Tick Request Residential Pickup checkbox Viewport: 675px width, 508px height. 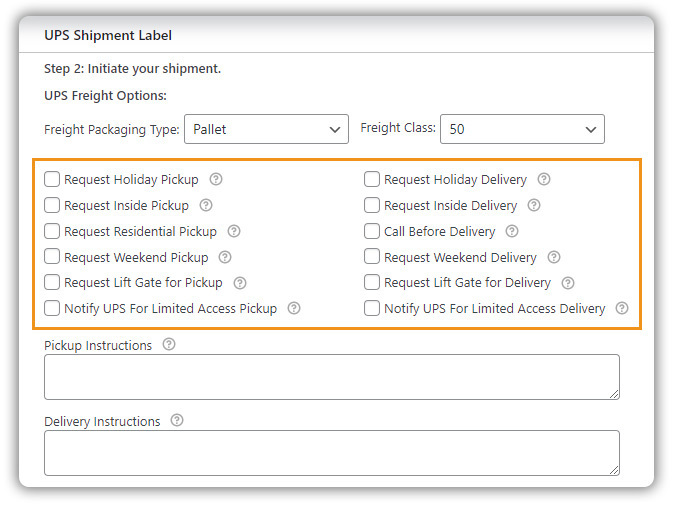click(52, 231)
